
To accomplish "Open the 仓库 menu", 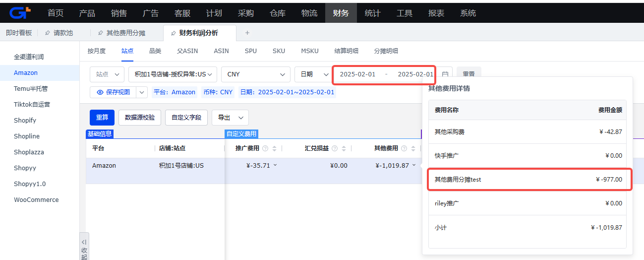I will [278, 13].
